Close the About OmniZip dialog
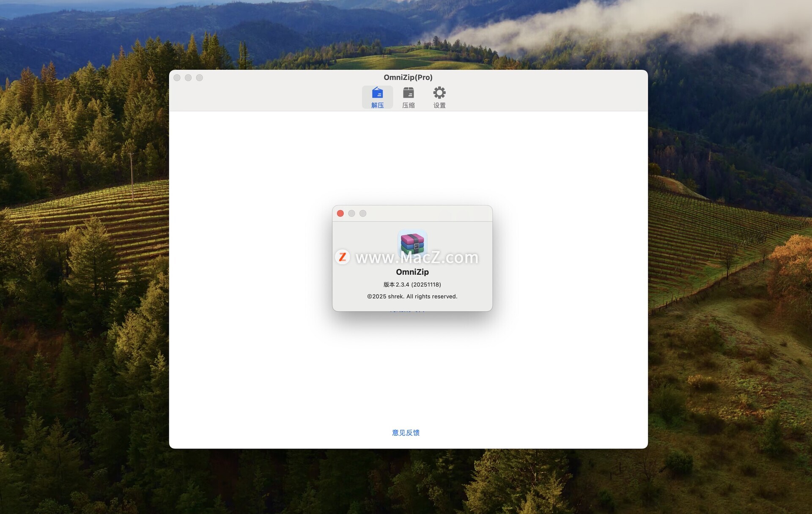Viewport: 812px width, 514px height. coord(340,213)
